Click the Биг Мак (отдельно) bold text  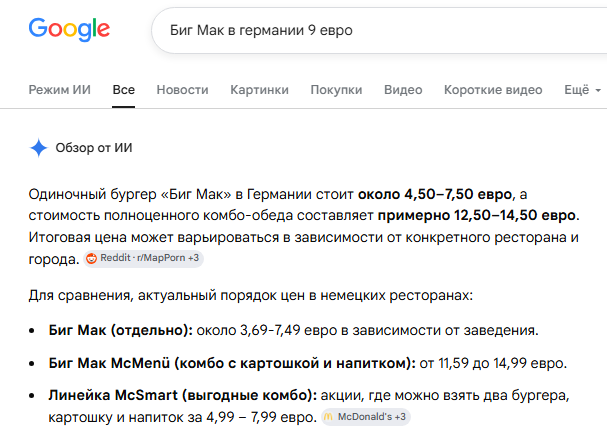pyautogui.click(x=120, y=330)
